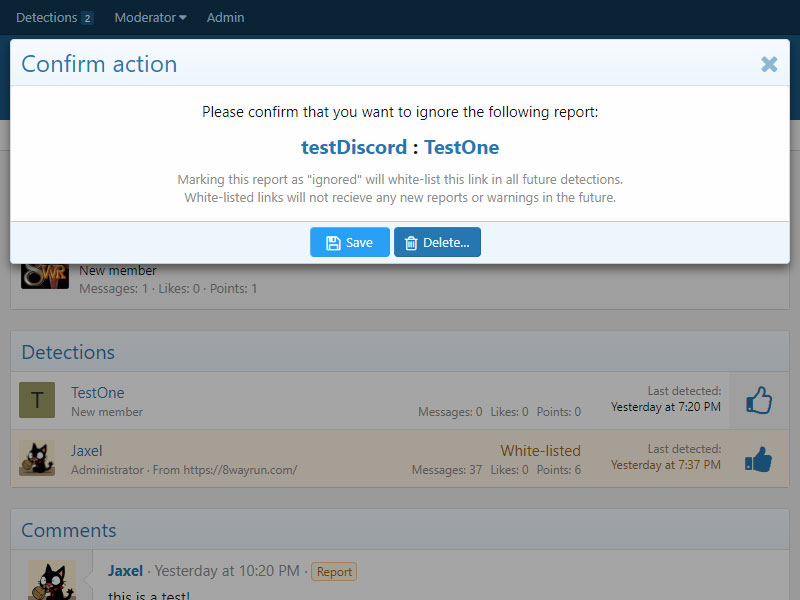This screenshot has height=600, width=800.
Task: Open Jaxel username in Detections list
Action: pyautogui.click(x=87, y=451)
